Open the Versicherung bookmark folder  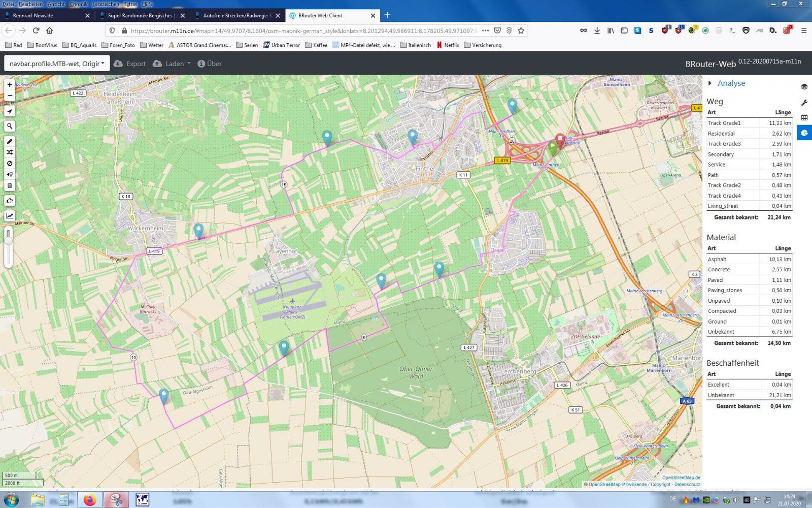pyautogui.click(x=483, y=45)
